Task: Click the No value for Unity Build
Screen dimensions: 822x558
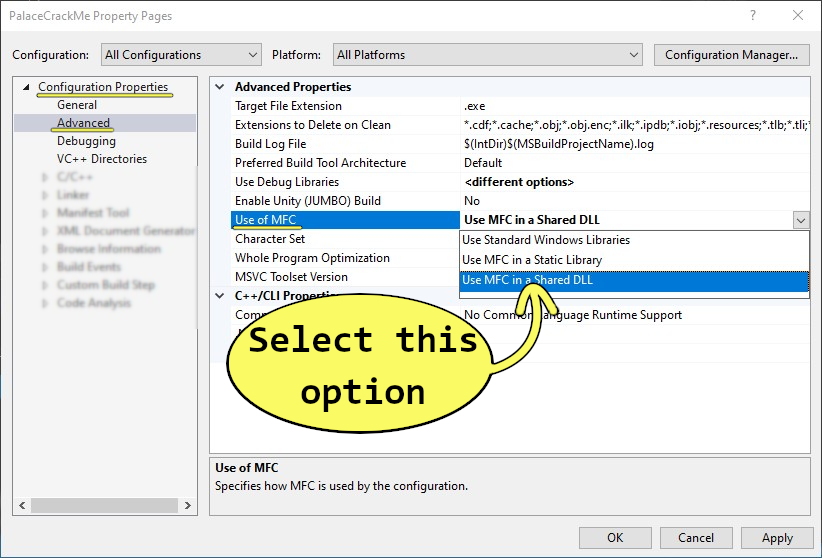Action: (472, 201)
